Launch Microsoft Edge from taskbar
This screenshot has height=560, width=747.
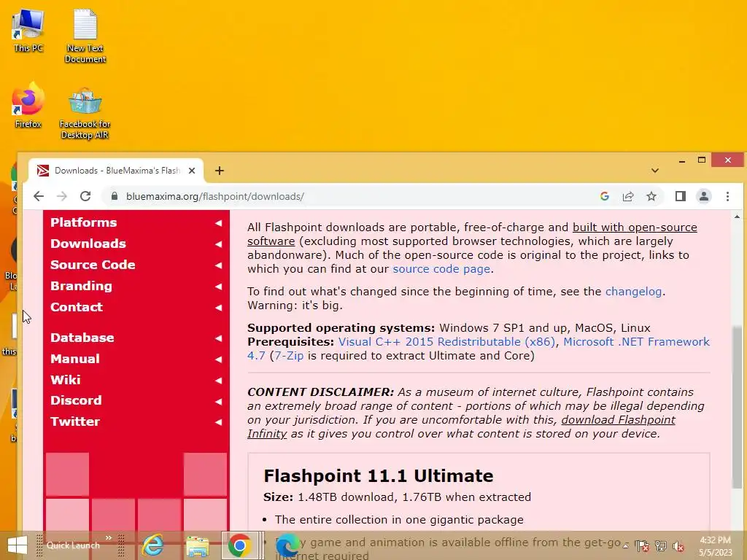click(x=287, y=545)
